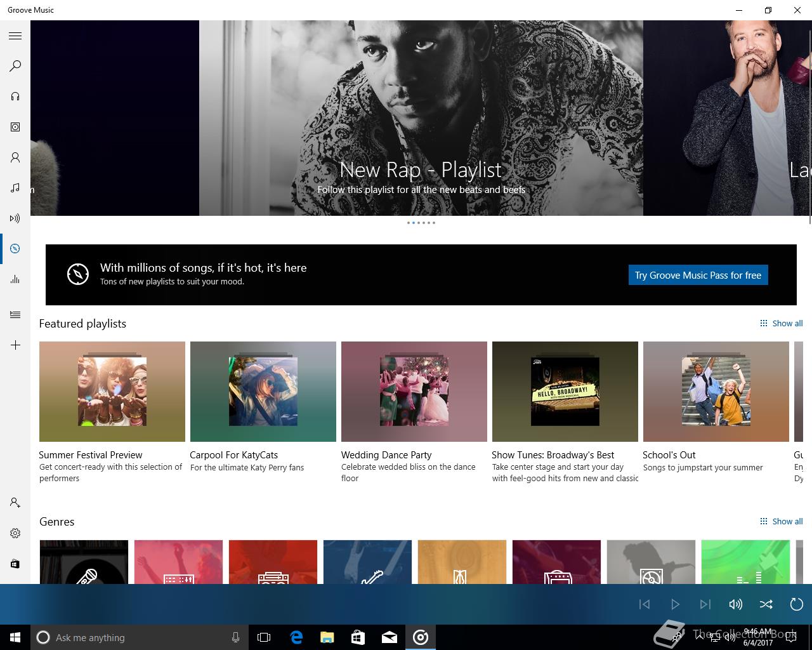The height and width of the screenshot is (650, 812).
Task: Launch Microsoft Edge from taskbar
Action: click(x=296, y=637)
